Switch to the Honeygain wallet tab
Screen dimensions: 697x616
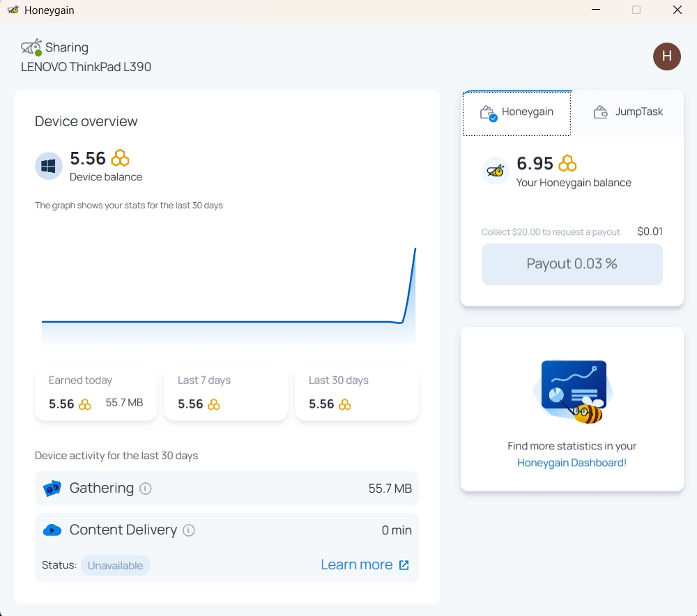pyautogui.click(x=516, y=114)
